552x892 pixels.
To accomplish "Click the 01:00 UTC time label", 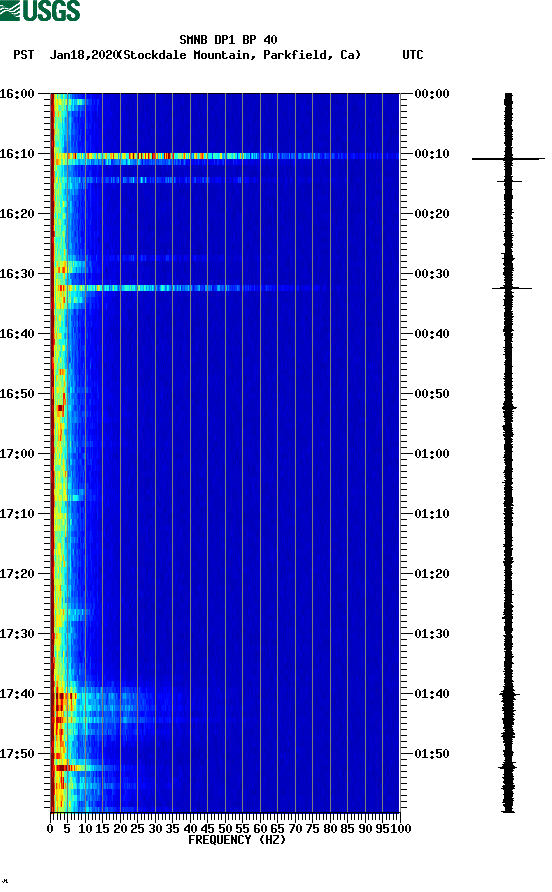I will click(x=432, y=454).
